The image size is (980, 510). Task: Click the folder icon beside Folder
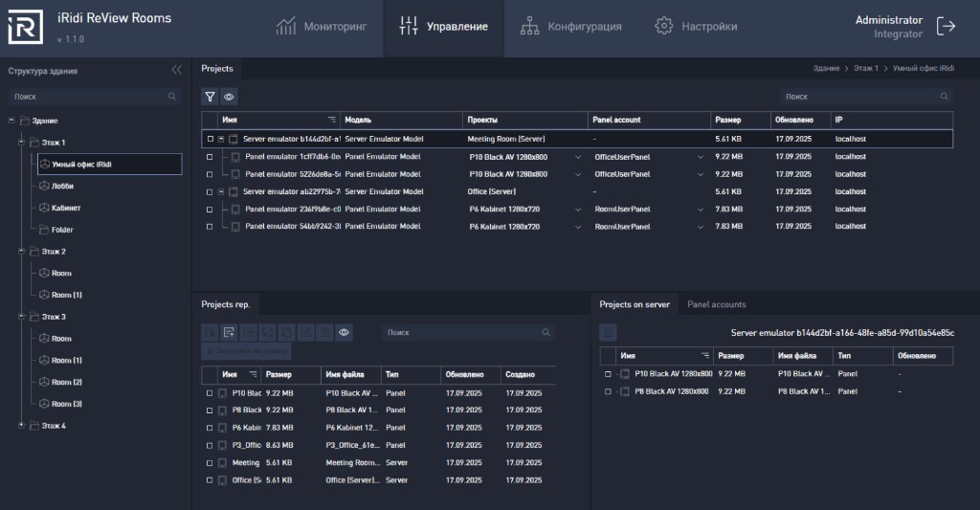pyautogui.click(x=44, y=230)
